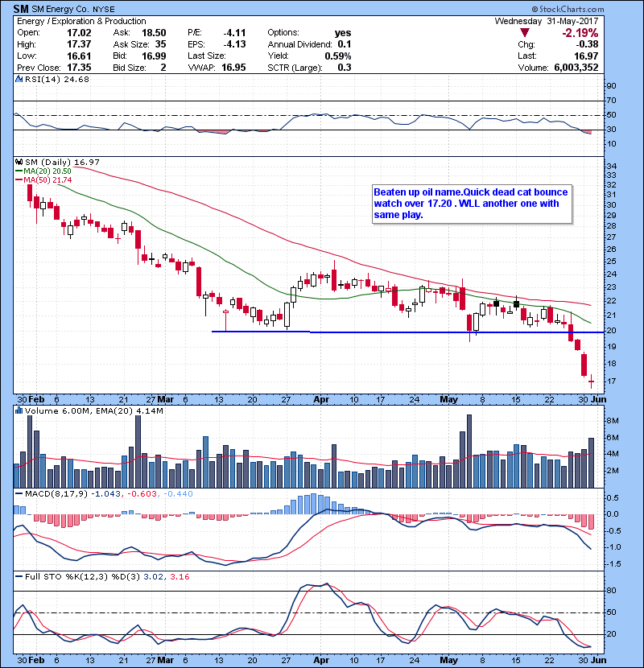The height and width of the screenshot is (668, 644).
Task: Click the Volume 6.00M, EMA(20) 4.14M label
Action: pyautogui.click(x=93, y=410)
